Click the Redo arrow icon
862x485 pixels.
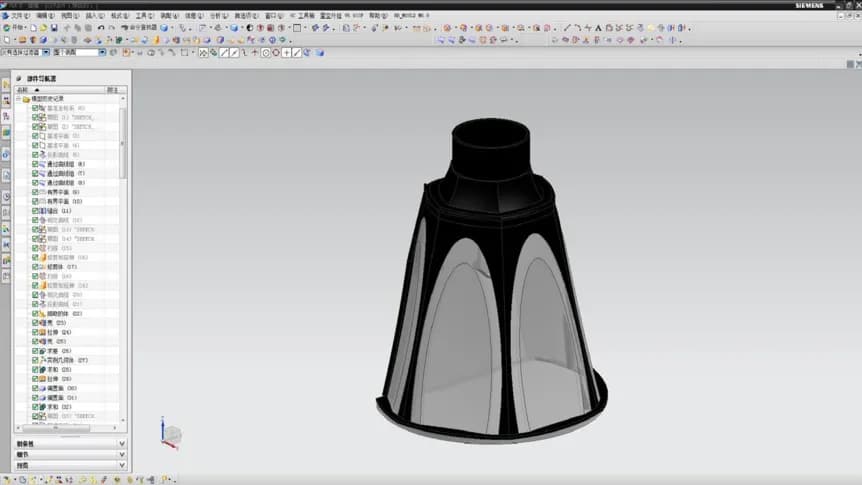point(112,27)
